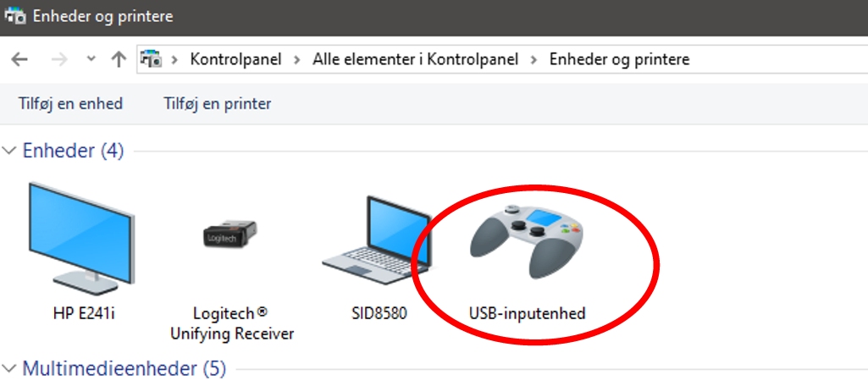Select the SID8580 laptop icon
This screenshot has width=868, height=386.
click(x=377, y=240)
